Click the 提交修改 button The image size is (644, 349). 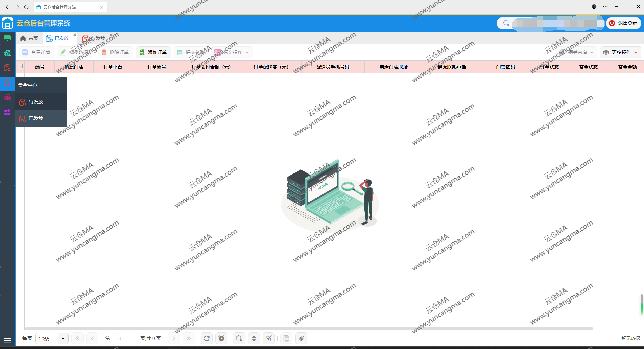[x=191, y=52]
